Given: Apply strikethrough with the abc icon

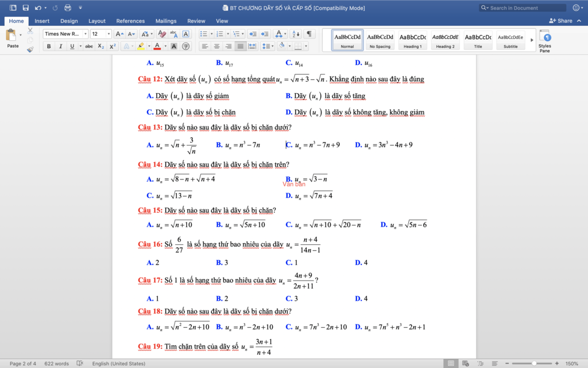Looking at the screenshot, I should (x=89, y=46).
